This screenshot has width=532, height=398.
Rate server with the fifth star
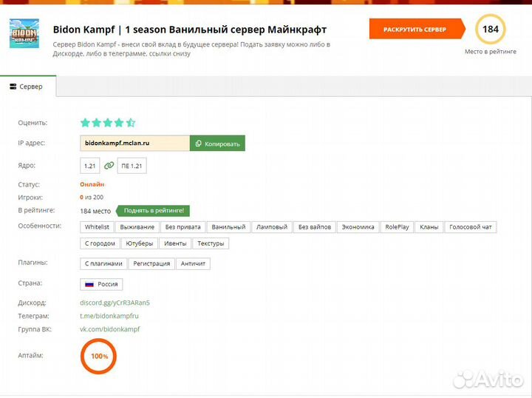click(x=131, y=123)
